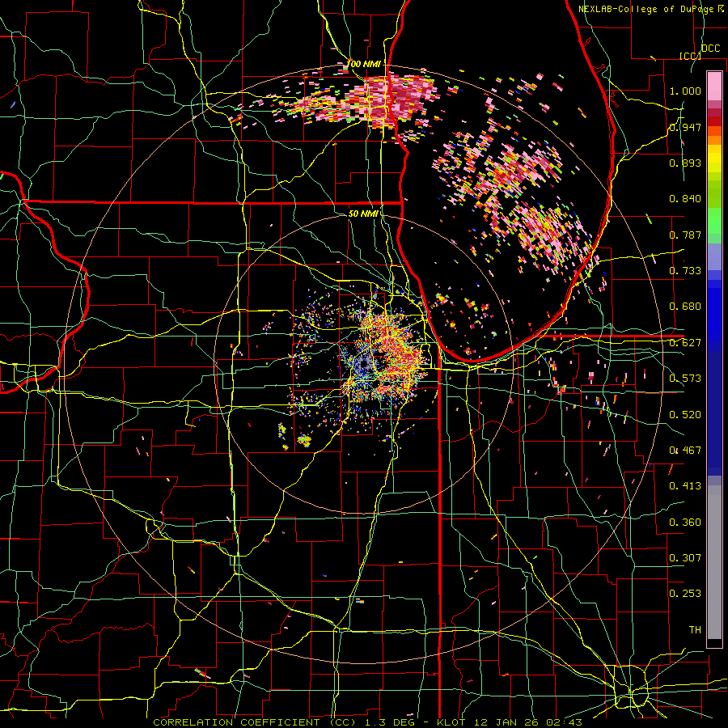Viewport: 728px width, 728px height.
Task: Click the 50 NMI range ring label
Action: click(x=363, y=214)
